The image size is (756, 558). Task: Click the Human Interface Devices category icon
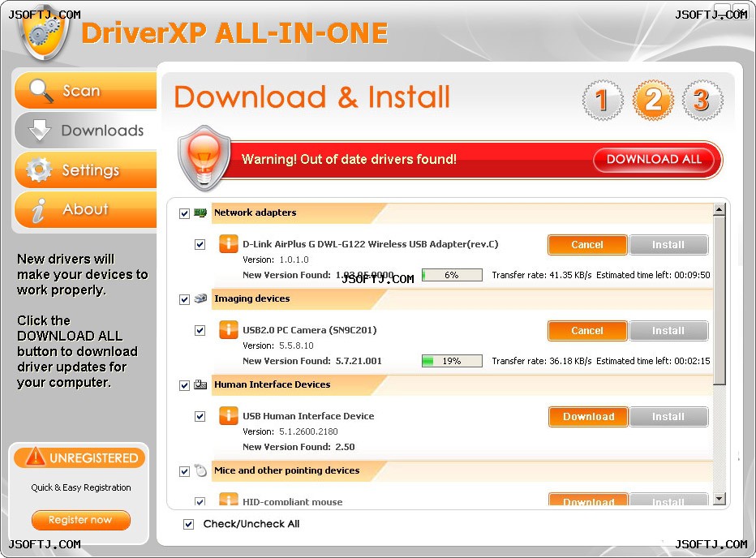click(x=200, y=384)
